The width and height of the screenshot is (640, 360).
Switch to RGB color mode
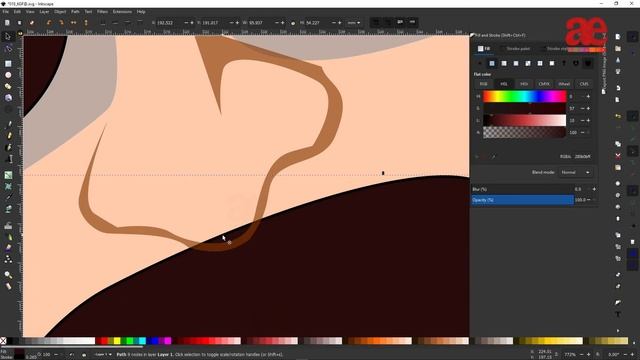tap(483, 84)
